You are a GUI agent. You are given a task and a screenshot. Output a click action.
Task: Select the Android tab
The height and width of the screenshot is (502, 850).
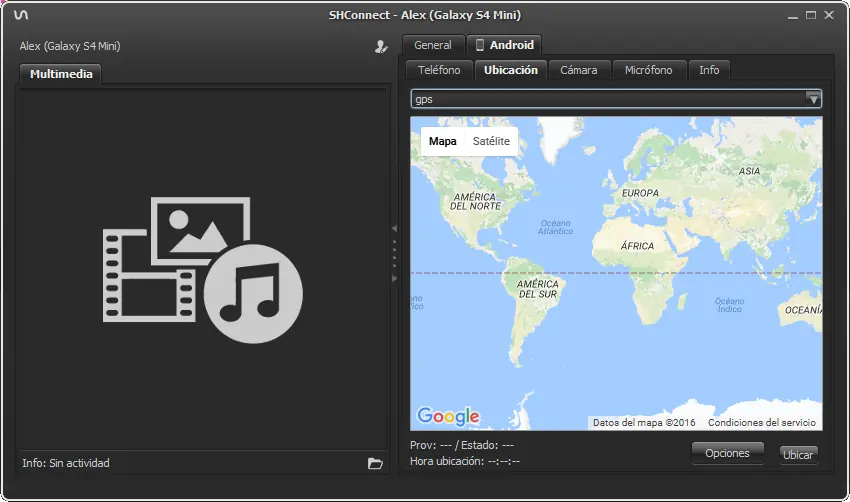(x=504, y=45)
